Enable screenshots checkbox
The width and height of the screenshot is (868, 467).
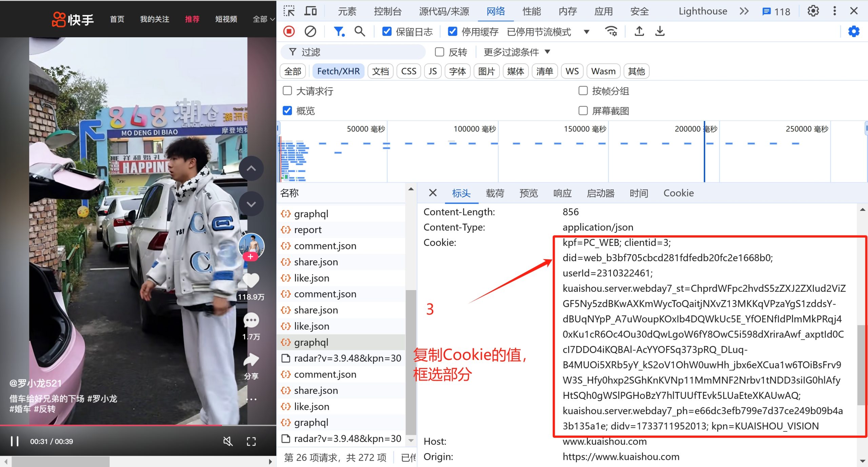click(583, 110)
